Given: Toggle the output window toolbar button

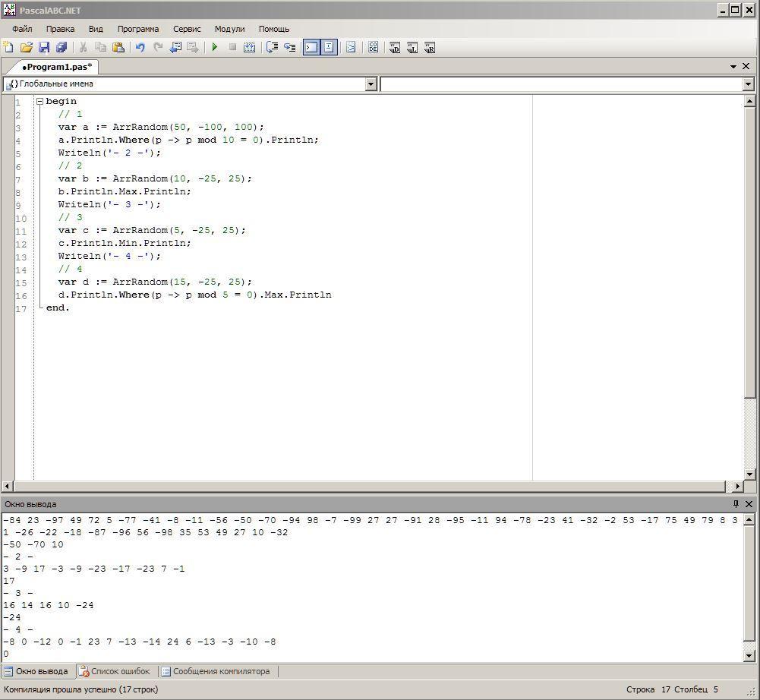Looking at the screenshot, I should 311,47.
